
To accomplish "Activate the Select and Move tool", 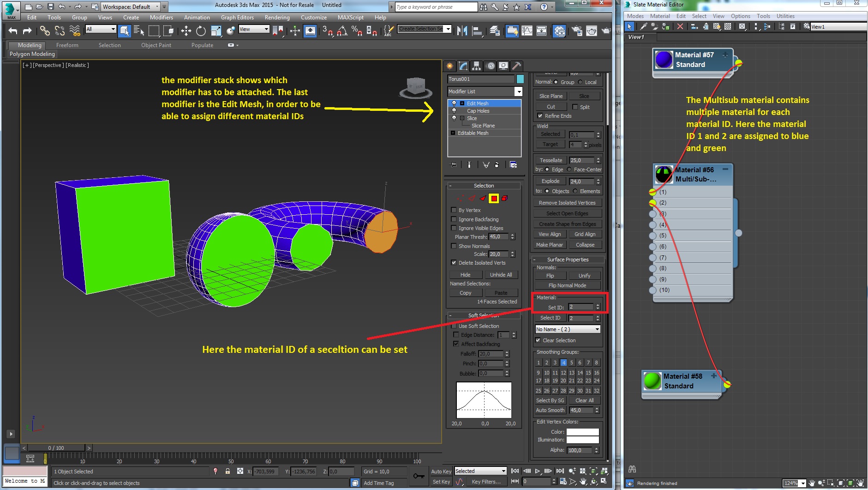I will (x=186, y=31).
